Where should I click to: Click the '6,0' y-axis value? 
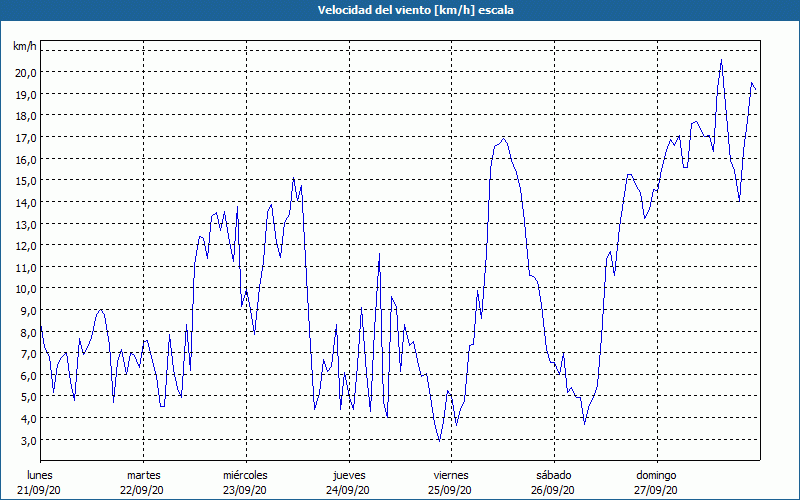pos(28,376)
